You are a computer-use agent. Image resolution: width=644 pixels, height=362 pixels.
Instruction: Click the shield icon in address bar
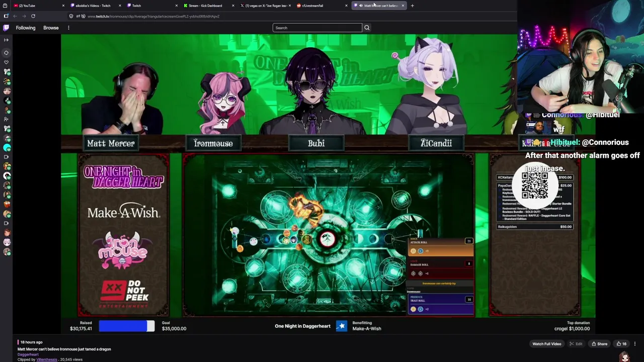click(71, 16)
